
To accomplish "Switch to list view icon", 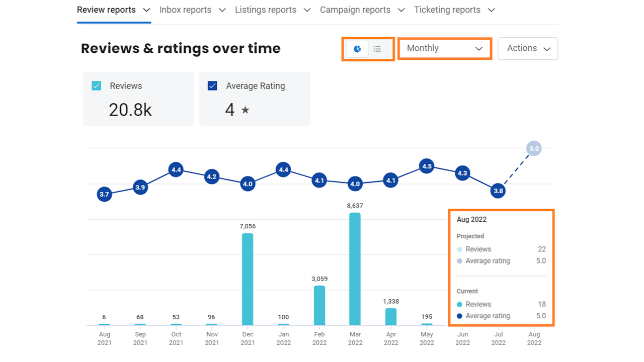I will coord(377,49).
